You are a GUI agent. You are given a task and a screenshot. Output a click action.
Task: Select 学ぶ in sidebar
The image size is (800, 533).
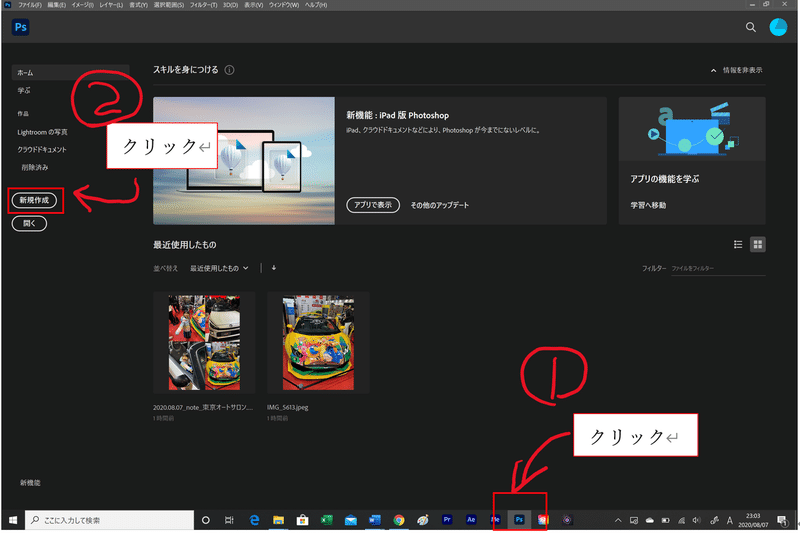point(24,90)
